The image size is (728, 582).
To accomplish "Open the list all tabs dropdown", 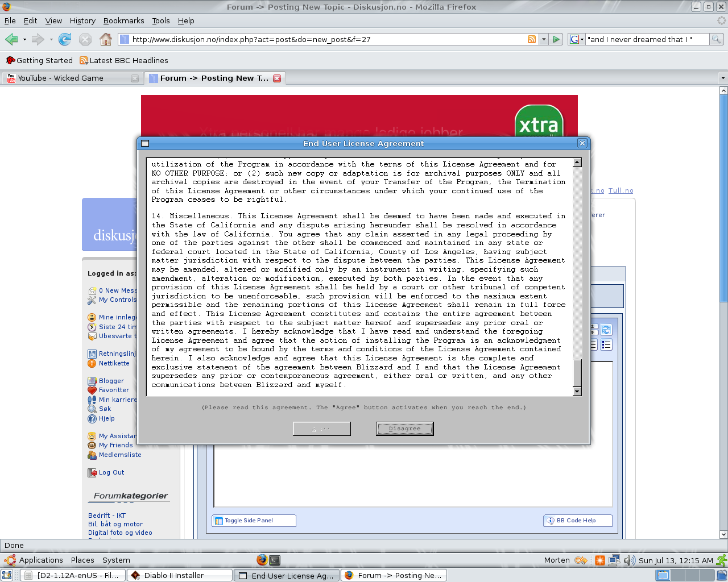I will (723, 78).
